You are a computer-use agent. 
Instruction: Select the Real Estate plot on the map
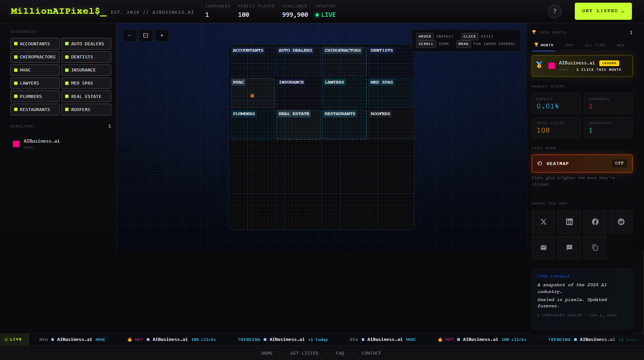tap(299, 125)
